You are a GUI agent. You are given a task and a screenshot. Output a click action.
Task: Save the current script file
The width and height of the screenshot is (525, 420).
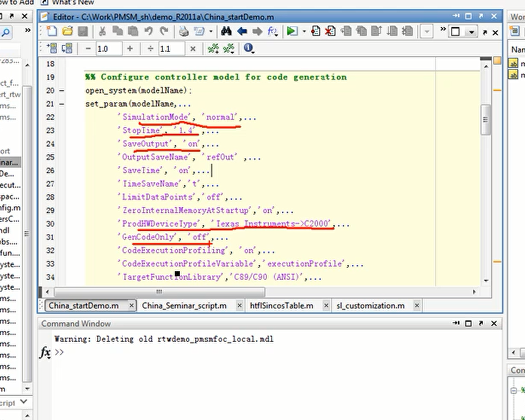(x=83, y=31)
